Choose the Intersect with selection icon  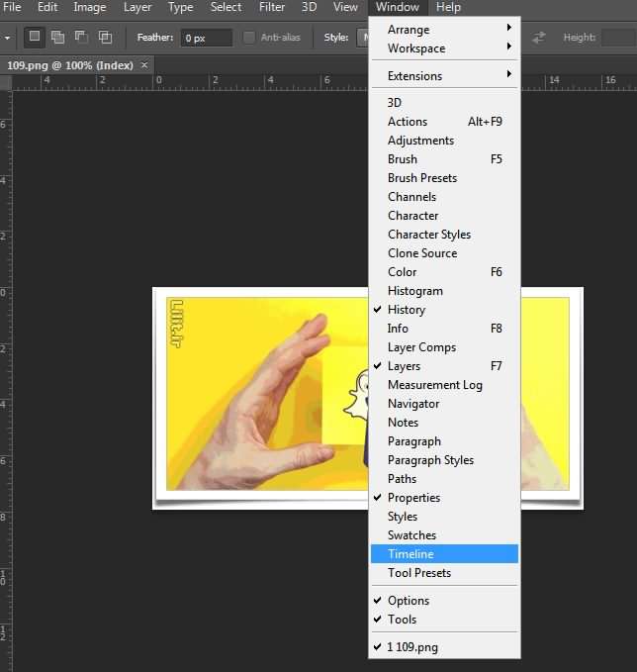click(x=105, y=38)
